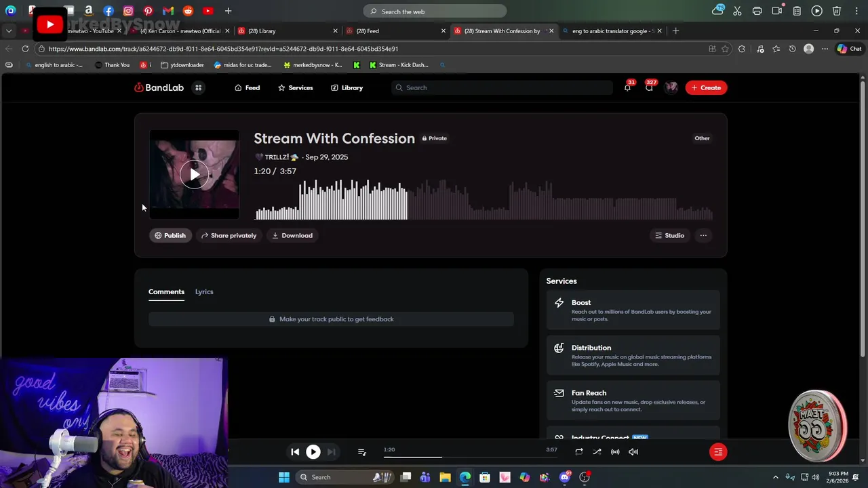Click the Private lock badge

click(x=434, y=138)
